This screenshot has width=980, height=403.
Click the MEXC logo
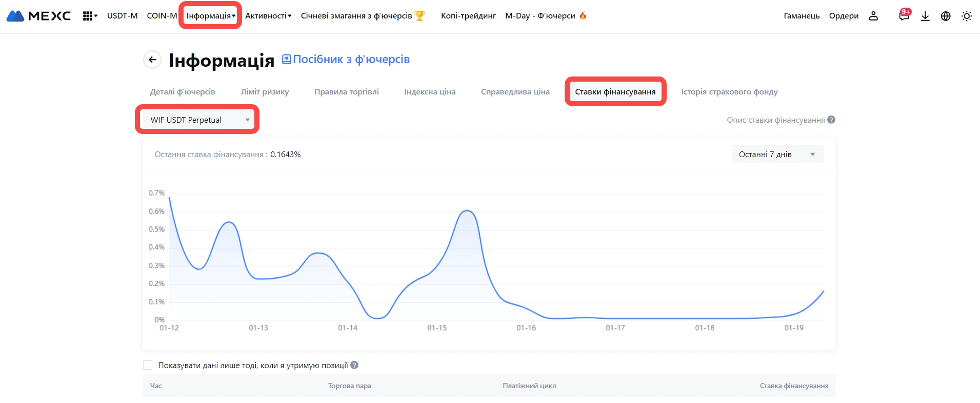click(x=38, y=16)
